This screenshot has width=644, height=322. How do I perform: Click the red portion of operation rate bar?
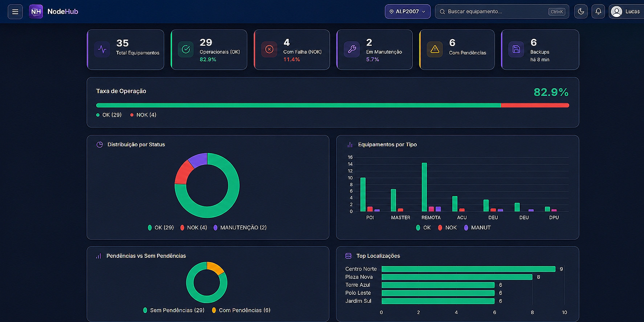pyautogui.click(x=535, y=105)
